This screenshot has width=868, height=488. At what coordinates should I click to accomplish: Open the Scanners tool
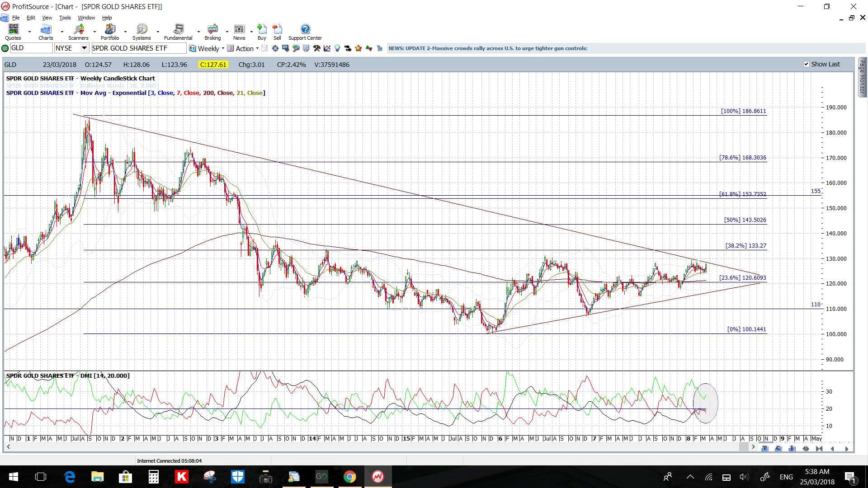pos(78,32)
